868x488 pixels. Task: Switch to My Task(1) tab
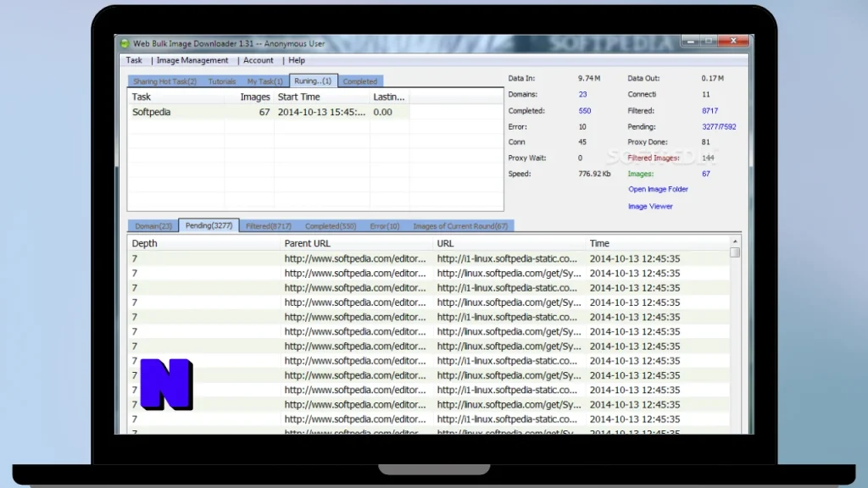tap(264, 81)
